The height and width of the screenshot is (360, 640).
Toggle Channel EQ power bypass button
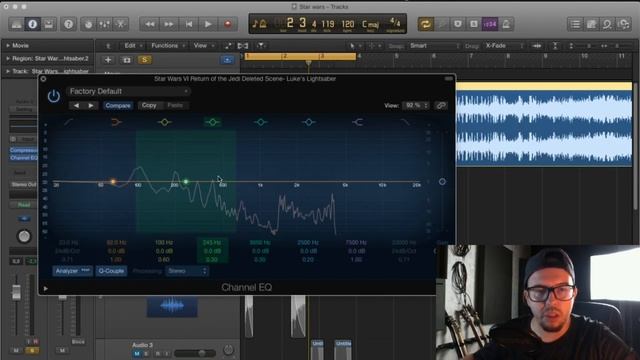(53, 96)
